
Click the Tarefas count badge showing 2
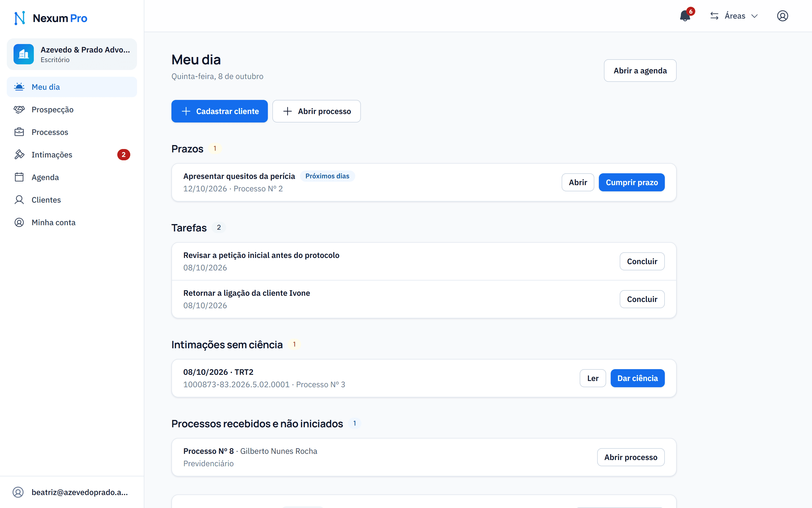219,227
